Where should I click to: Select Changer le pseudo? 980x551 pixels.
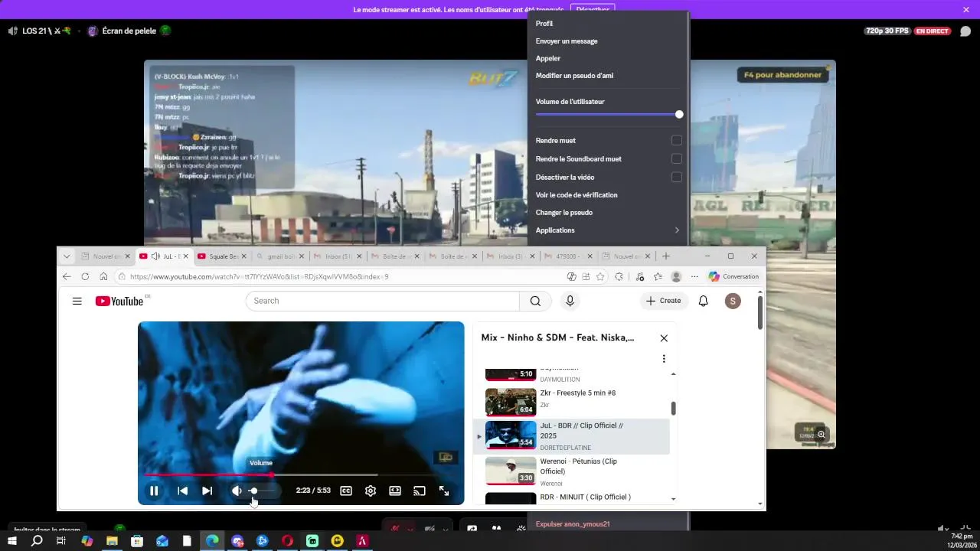pyautogui.click(x=609, y=213)
